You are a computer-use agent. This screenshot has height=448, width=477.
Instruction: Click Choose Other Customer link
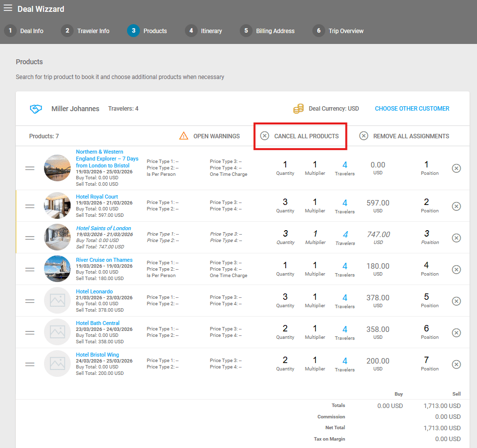click(412, 109)
